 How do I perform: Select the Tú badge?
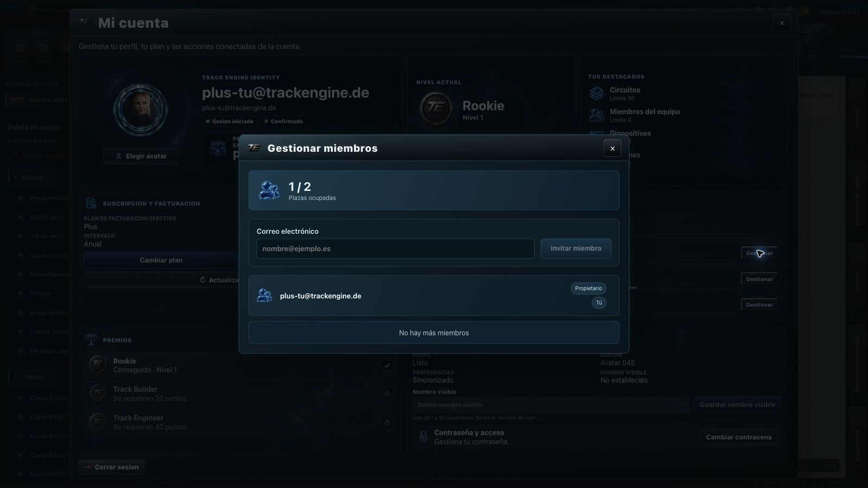point(599,303)
